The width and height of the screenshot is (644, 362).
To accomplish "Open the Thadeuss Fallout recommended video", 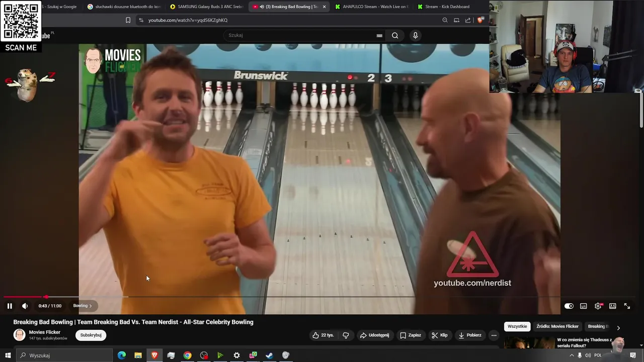I will 584,343.
